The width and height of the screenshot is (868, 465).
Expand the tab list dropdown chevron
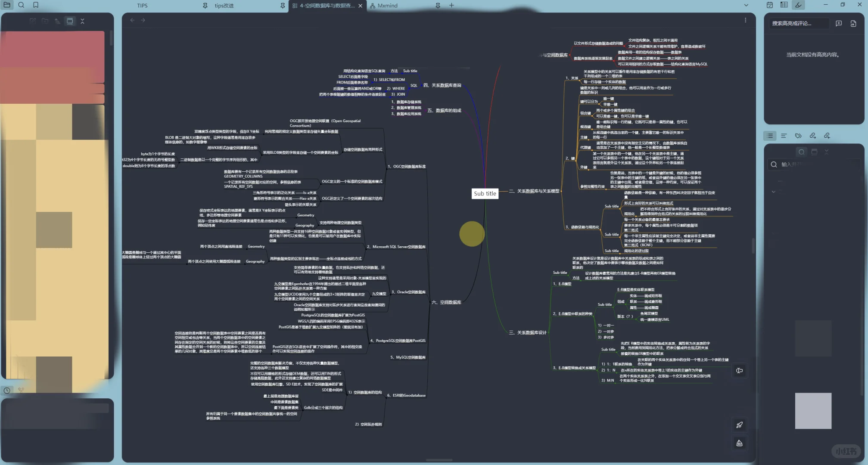(x=746, y=5)
